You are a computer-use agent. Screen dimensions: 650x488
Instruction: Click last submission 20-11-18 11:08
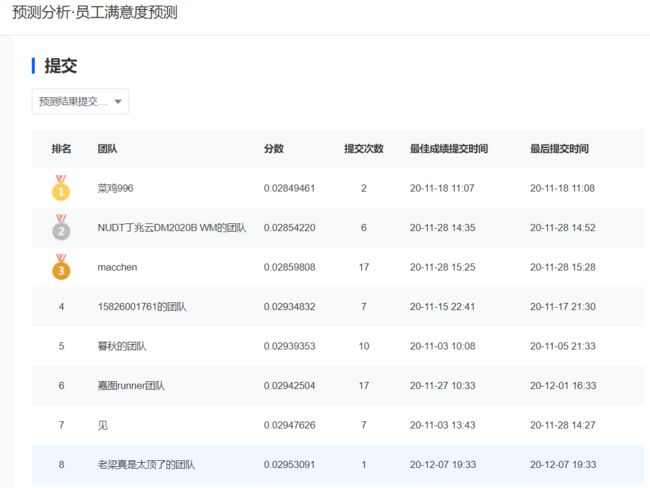pyautogui.click(x=562, y=188)
